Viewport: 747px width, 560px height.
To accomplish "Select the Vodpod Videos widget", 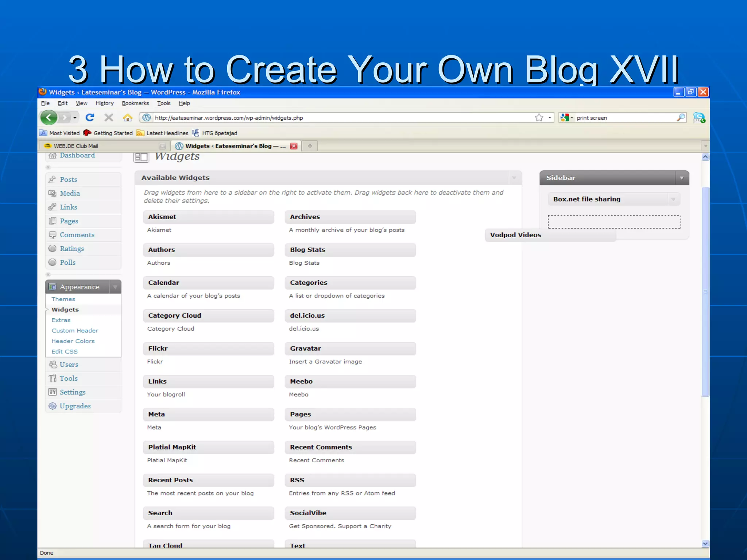I will [x=550, y=235].
